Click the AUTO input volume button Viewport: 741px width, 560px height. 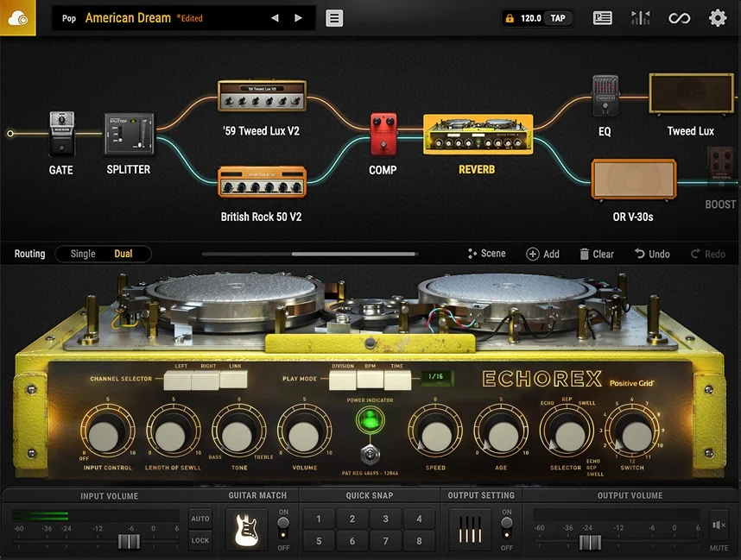pos(200,519)
